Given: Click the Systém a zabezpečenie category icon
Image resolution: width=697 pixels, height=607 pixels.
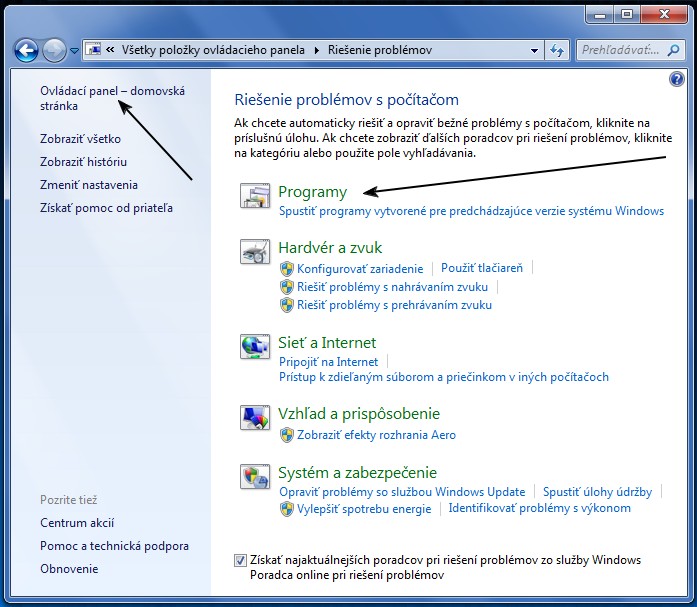Looking at the screenshot, I should click(x=255, y=478).
